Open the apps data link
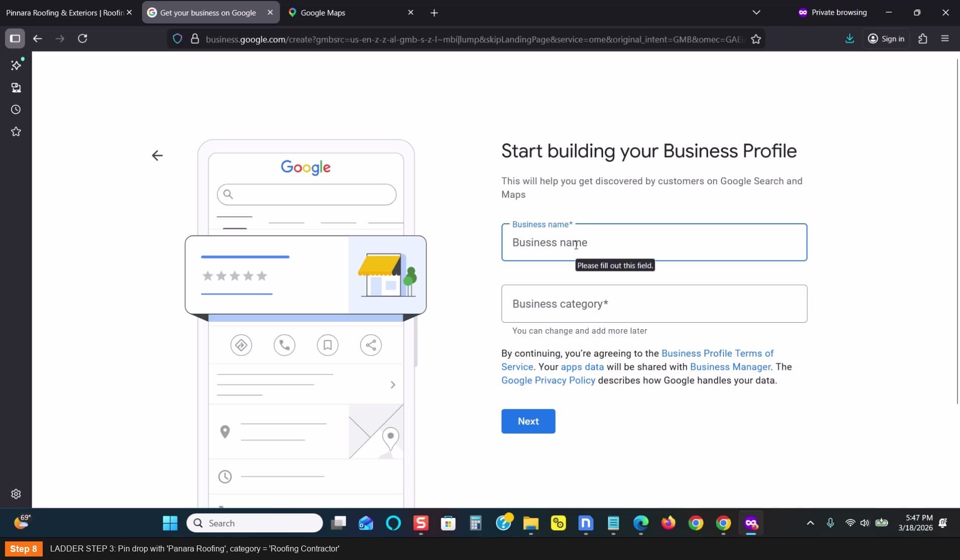The height and width of the screenshot is (560, 960). 582,367
